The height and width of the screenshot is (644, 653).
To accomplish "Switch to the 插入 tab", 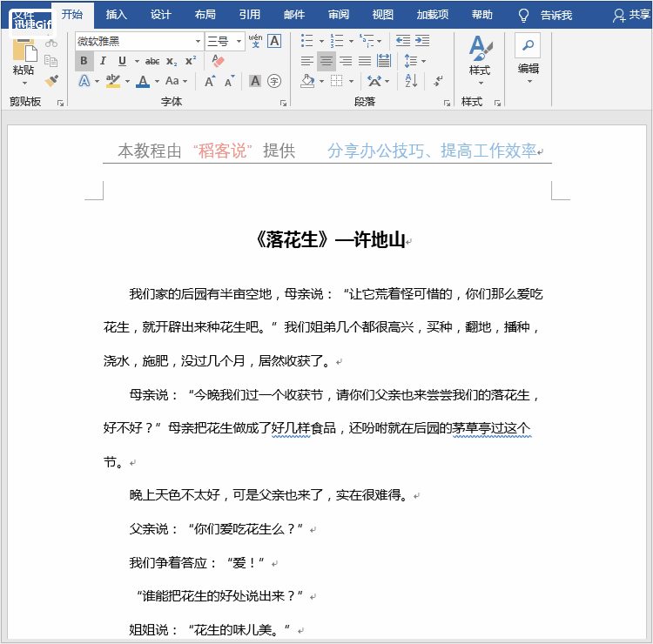I will pos(116,15).
